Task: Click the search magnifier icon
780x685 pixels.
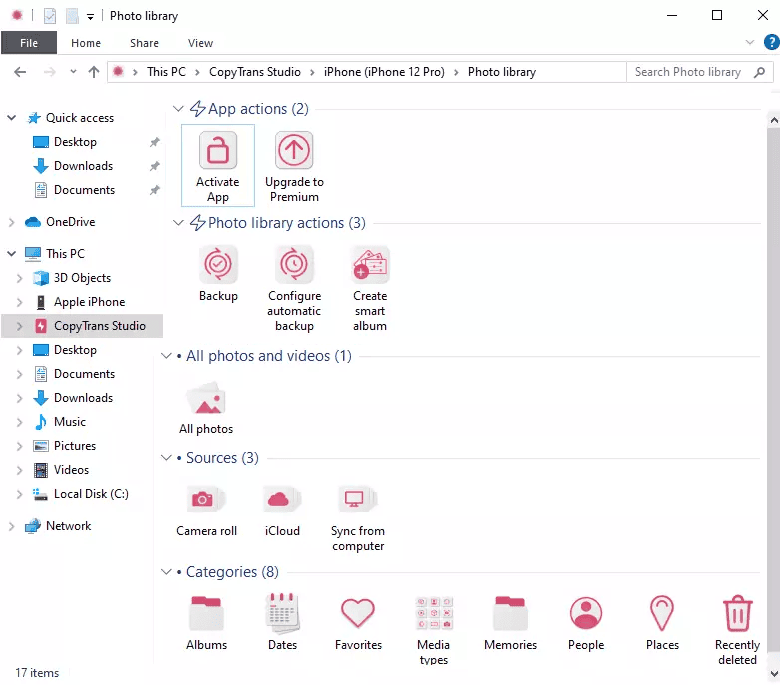Action: 759,72
